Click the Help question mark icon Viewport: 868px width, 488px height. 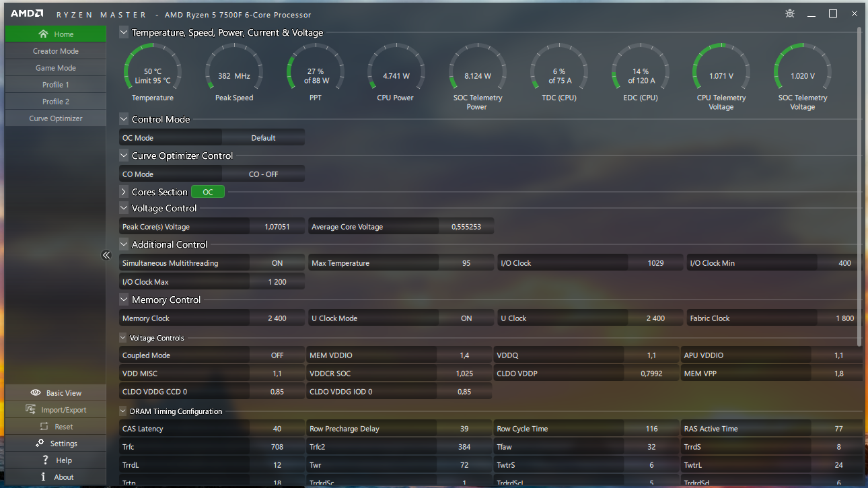coord(45,460)
